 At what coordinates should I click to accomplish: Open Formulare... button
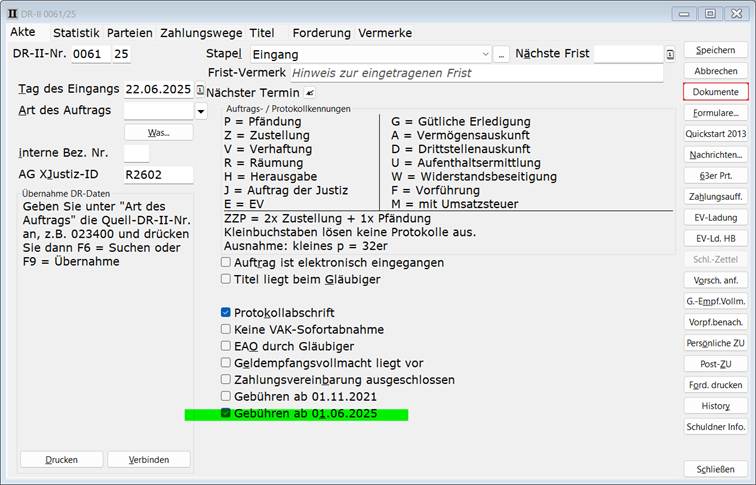coord(716,113)
